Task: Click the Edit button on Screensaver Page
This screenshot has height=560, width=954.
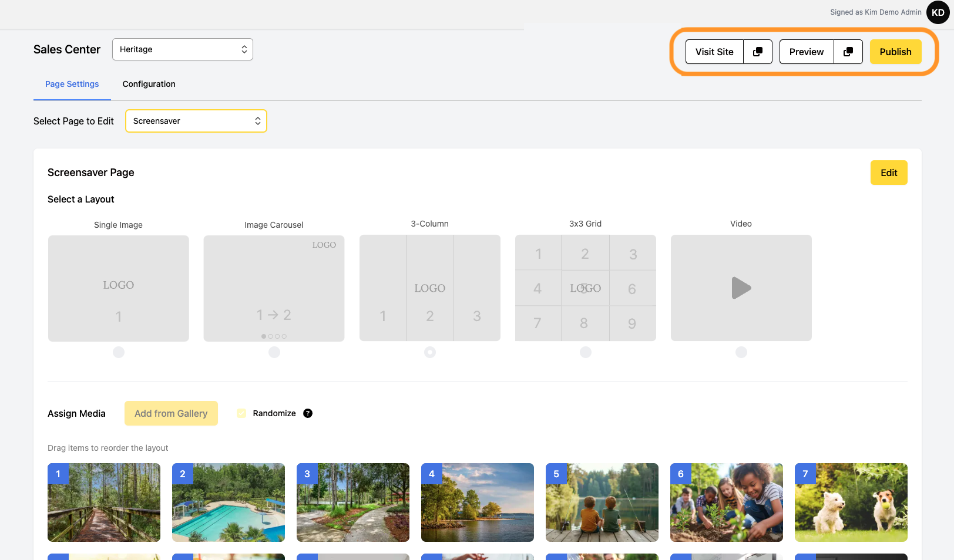Action: click(x=889, y=173)
